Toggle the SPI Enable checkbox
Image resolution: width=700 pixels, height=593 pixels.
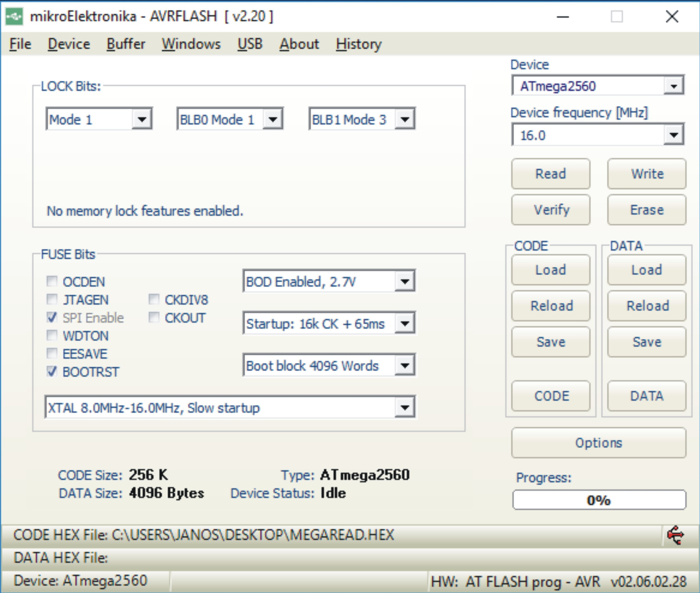click(x=52, y=317)
